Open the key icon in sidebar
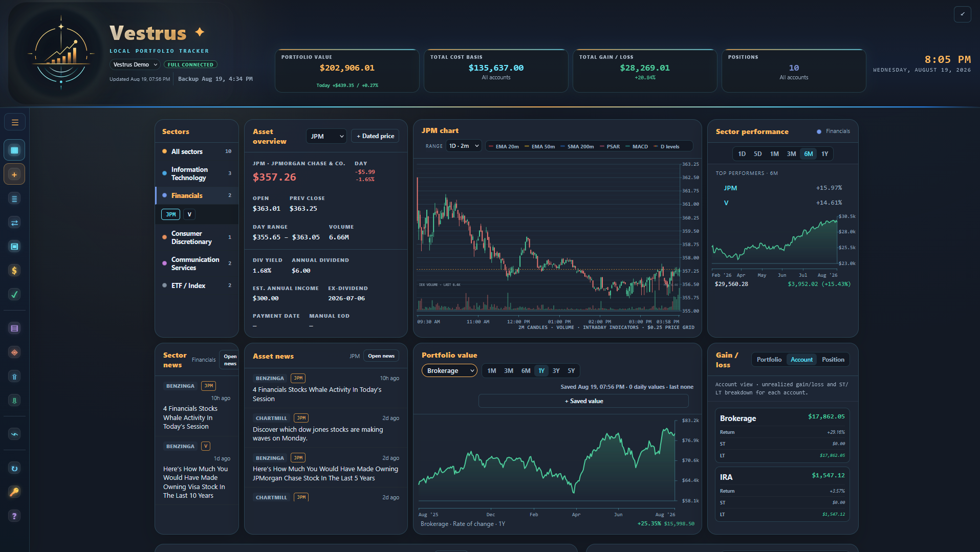The height and width of the screenshot is (552, 980). (x=14, y=492)
